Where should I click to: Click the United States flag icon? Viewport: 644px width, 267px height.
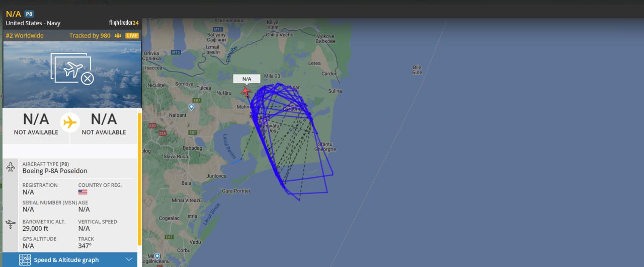pyautogui.click(x=83, y=192)
